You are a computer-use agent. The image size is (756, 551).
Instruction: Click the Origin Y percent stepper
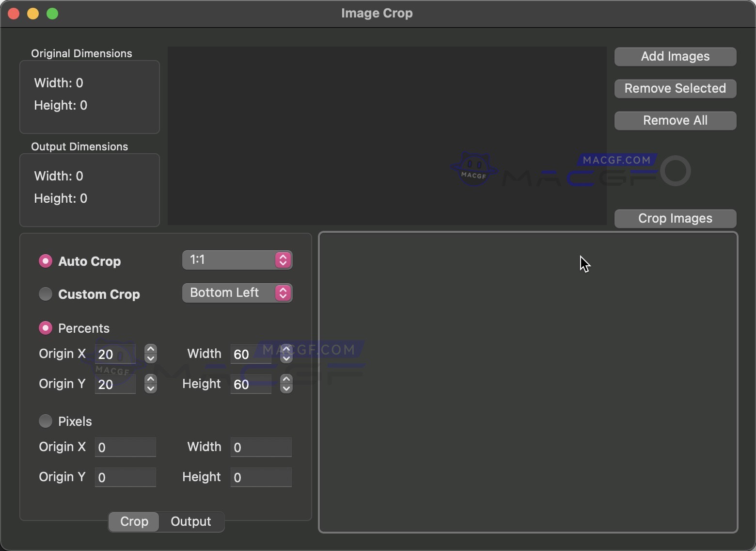(150, 384)
